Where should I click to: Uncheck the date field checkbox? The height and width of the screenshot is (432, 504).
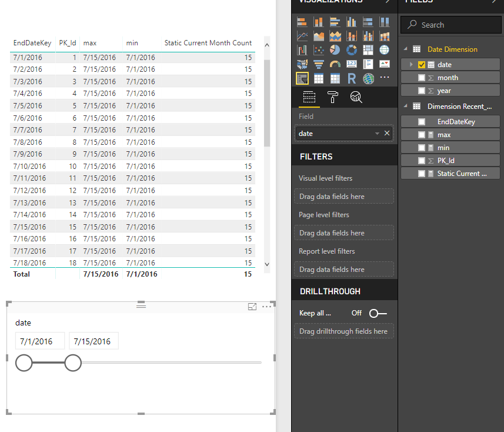click(x=422, y=65)
